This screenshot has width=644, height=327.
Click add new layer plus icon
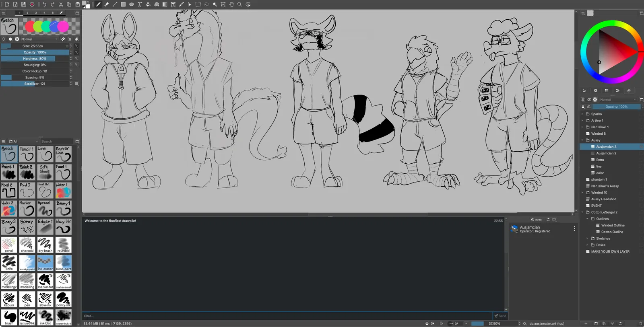pyautogui.click(x=586, y=323)
